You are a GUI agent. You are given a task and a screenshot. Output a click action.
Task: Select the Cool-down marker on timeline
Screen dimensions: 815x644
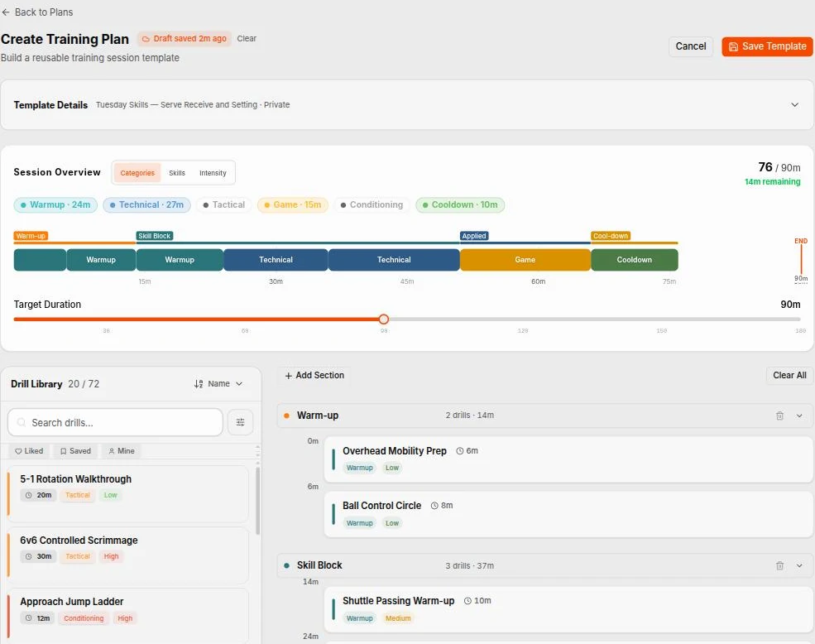(x=610, y=236)
